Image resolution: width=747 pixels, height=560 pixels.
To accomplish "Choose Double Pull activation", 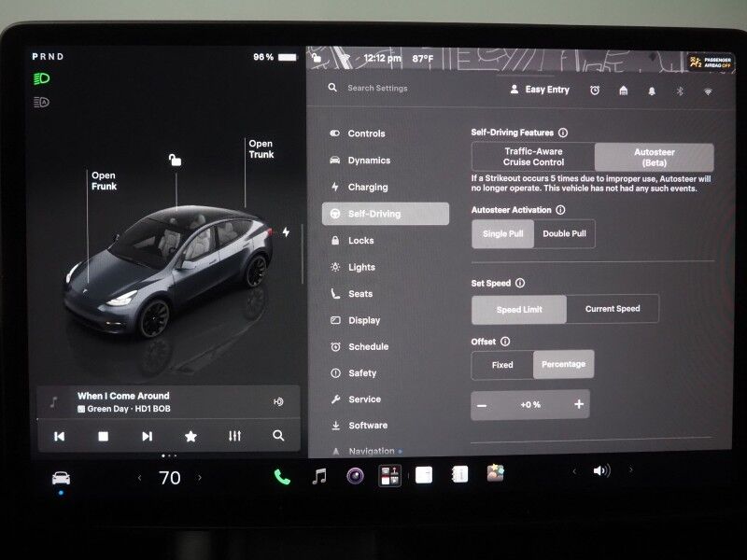I will coord(564,234).
